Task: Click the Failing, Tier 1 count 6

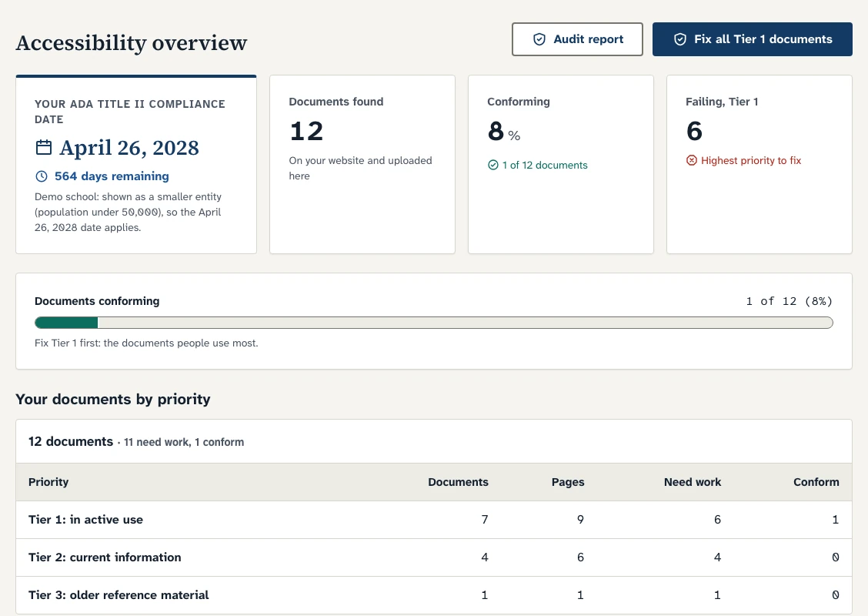Action: click(694, 132)
